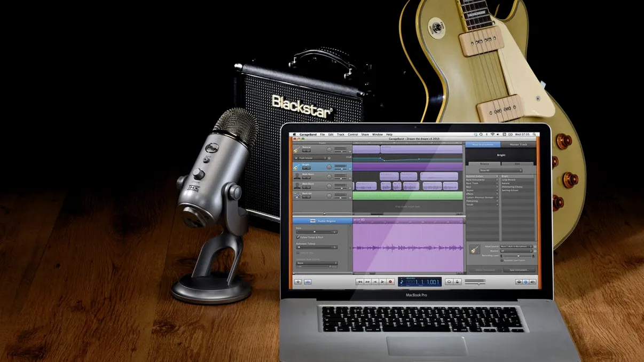Click the waveform in the audio region editor

click(409, 248)
